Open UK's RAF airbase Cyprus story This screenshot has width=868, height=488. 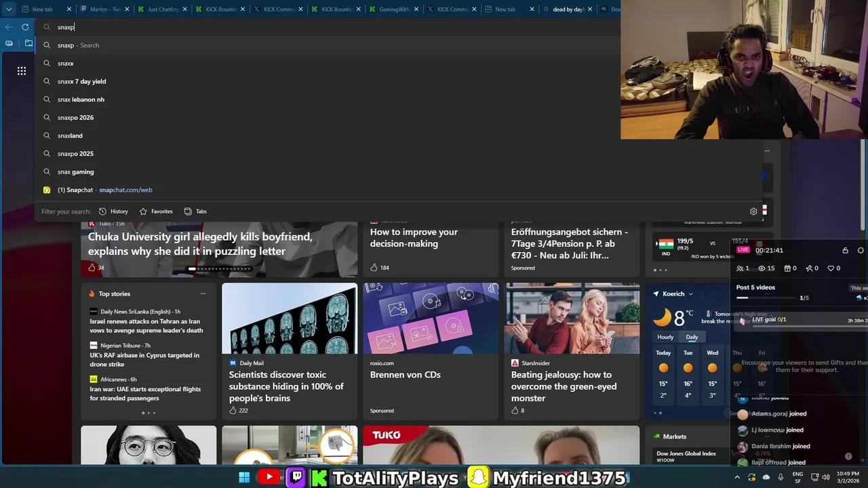[x=144, y=360]
